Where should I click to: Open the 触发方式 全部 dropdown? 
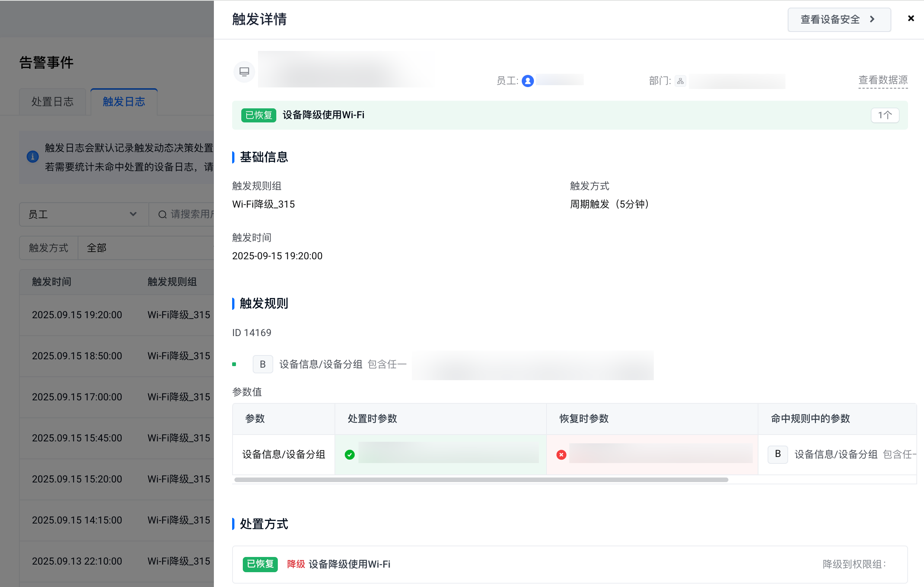[x=146, y=248]
